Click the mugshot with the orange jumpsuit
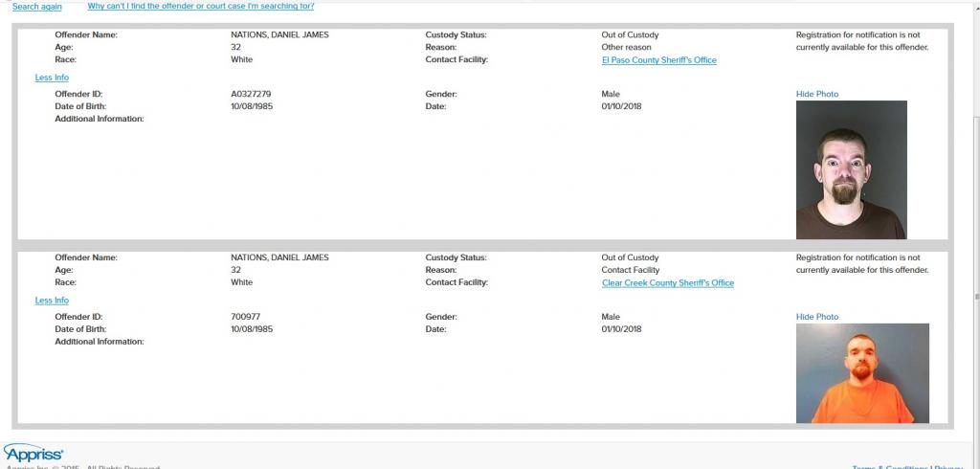 pyautogui.click(x=861, y=372)
